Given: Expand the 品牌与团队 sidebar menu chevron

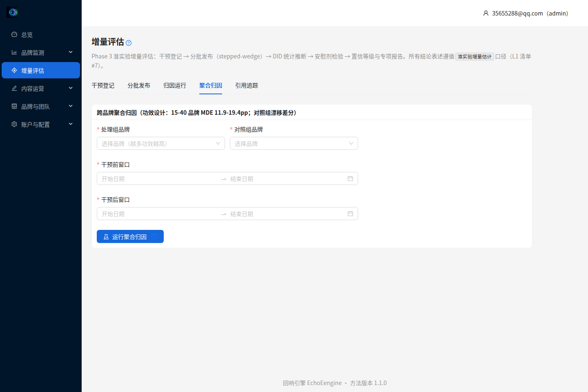Looking at the screenshot, I should [x=71, y=107].
